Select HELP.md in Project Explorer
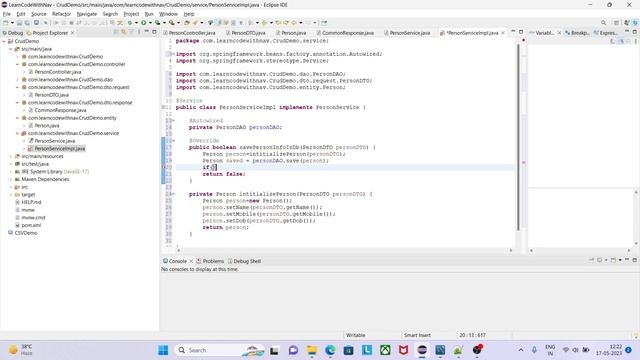 (31, 202)
